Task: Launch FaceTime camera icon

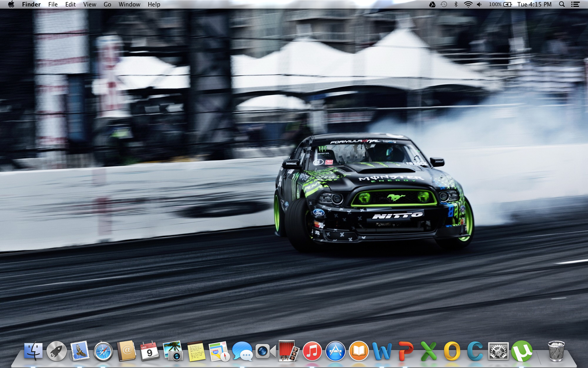Action: tap(266, 351)
